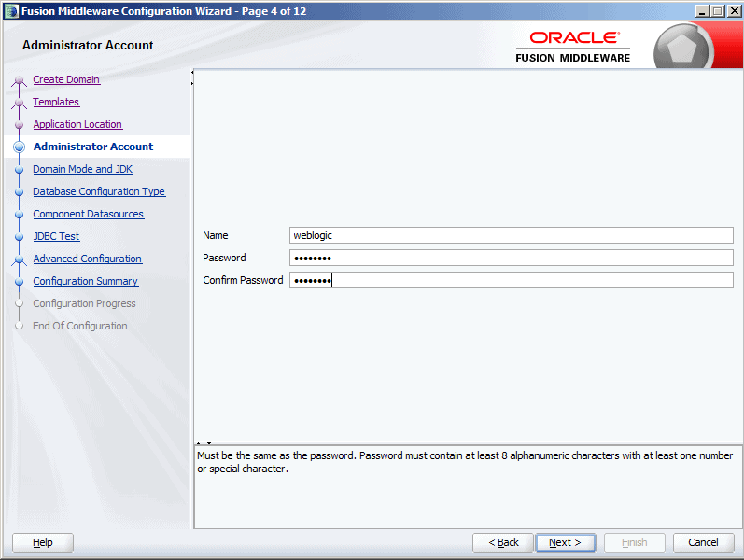Screen dimensions: 744x560
Task: Navigate to Advanced Configuration step
Action: click(x=88, y=259)
